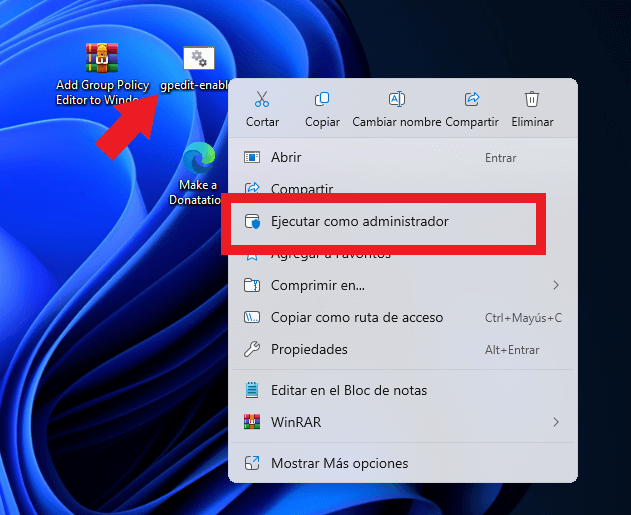This screenshot has width=631, height=515.
Task: Click the Abrir window icon
Action: [x=252, y=157]
